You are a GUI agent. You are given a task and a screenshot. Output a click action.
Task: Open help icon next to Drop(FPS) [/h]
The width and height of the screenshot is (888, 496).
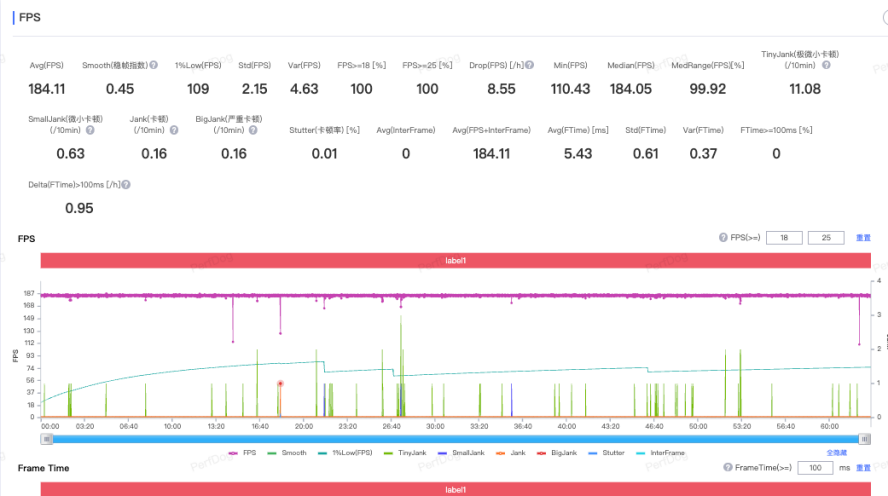(530, 65)
